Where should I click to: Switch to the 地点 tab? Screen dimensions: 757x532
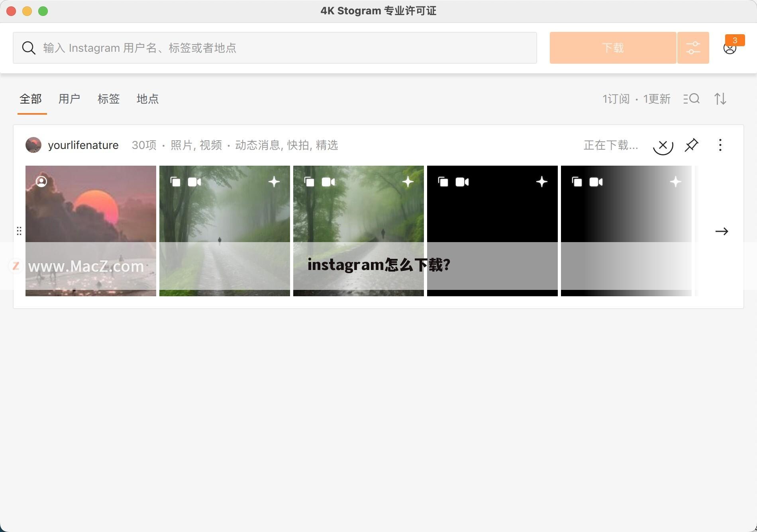pos(147,99)
